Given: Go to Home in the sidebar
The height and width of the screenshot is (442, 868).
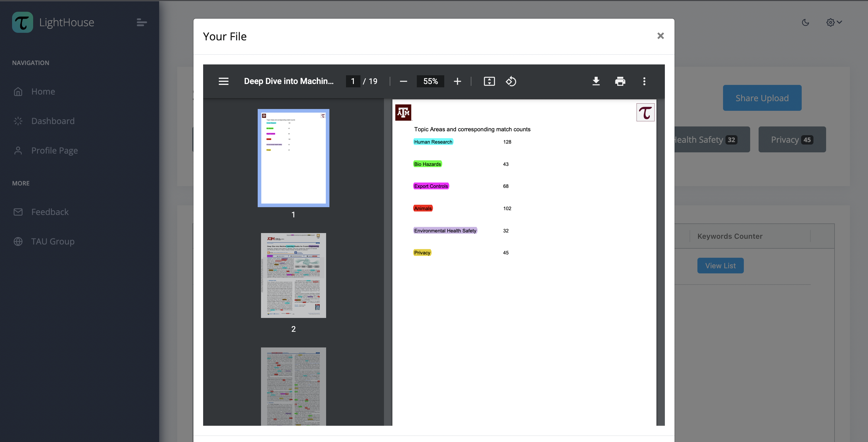Looking at the screenshot, I should tap(43, 92).
